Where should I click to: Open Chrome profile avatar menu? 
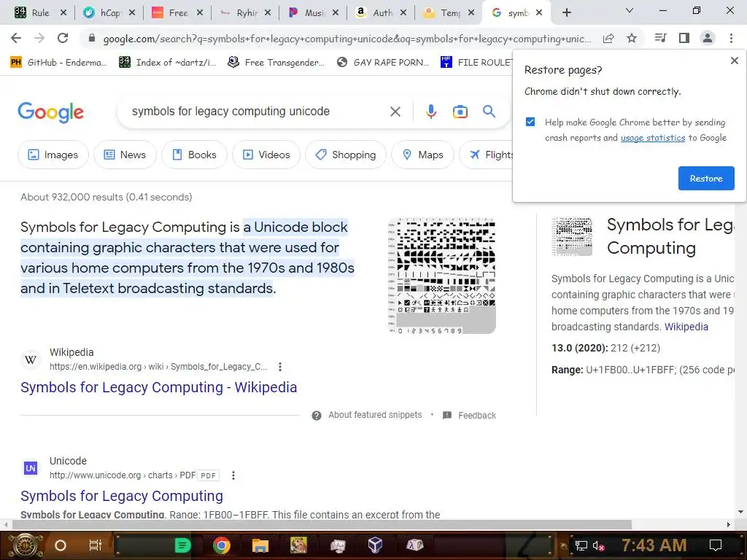point(708,38)
